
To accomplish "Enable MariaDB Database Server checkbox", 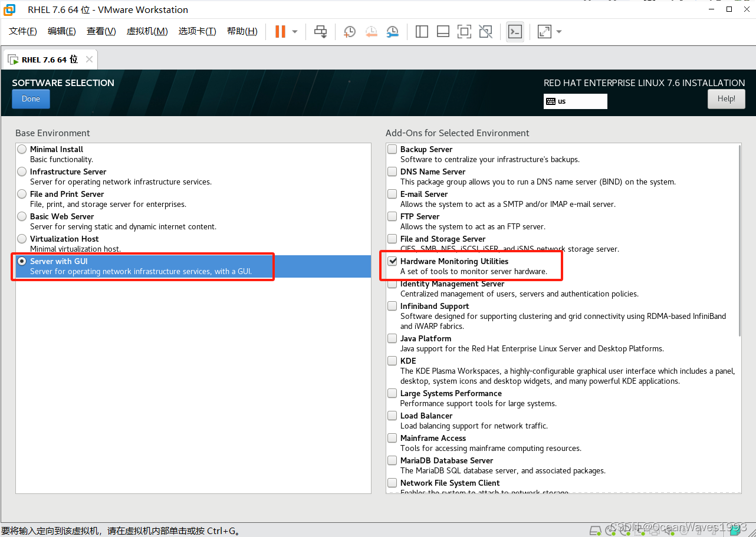I will pyautogui.click(x=392, y=460).
